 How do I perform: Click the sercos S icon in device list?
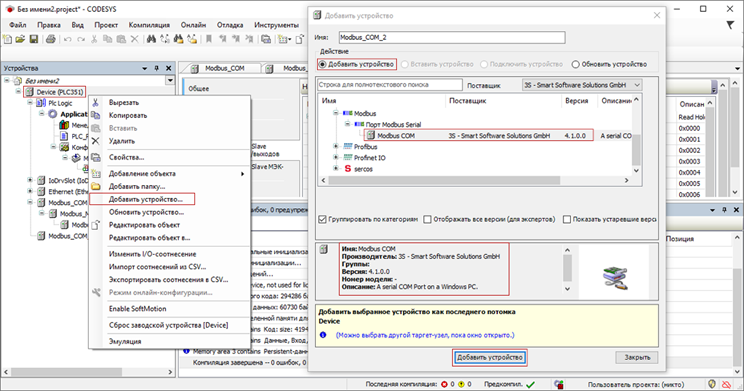coord(348,169)
